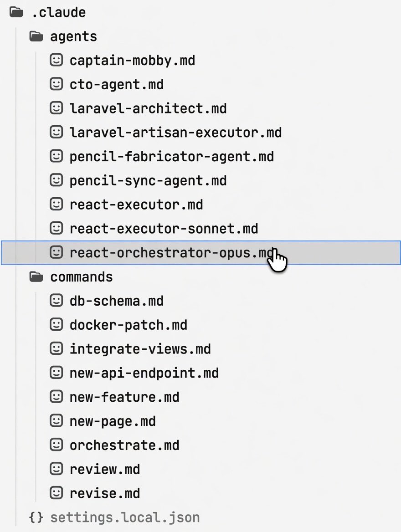
Task: Open the highlighted react-orchestrator-opus.md file
Action: (x=201, y=253)
